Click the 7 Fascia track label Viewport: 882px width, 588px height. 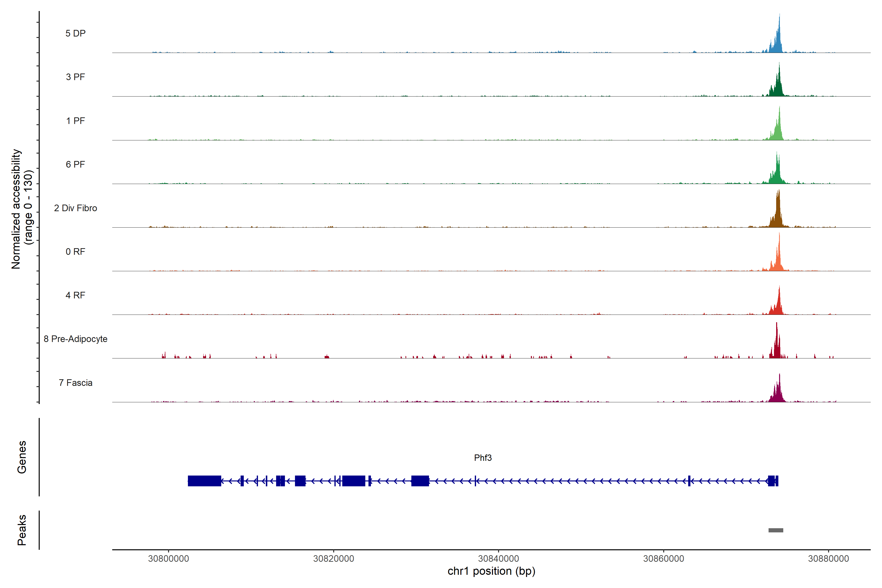pyautogui.click(x=75, y=382)
